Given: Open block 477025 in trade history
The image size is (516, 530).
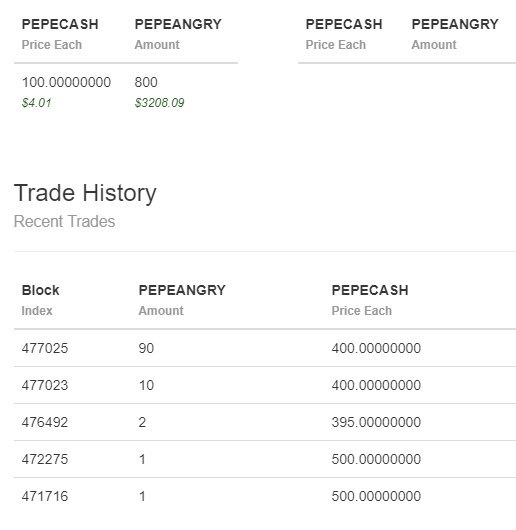Looking at the screenshot, I should pyautogui.click(x=45, y=348).
